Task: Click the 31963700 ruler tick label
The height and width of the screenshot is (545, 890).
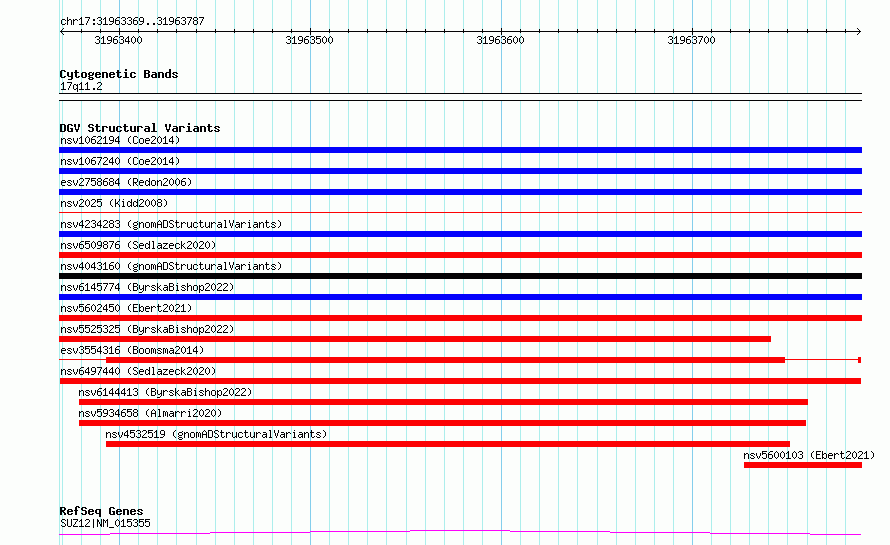Action: click(x=691, y=40)
